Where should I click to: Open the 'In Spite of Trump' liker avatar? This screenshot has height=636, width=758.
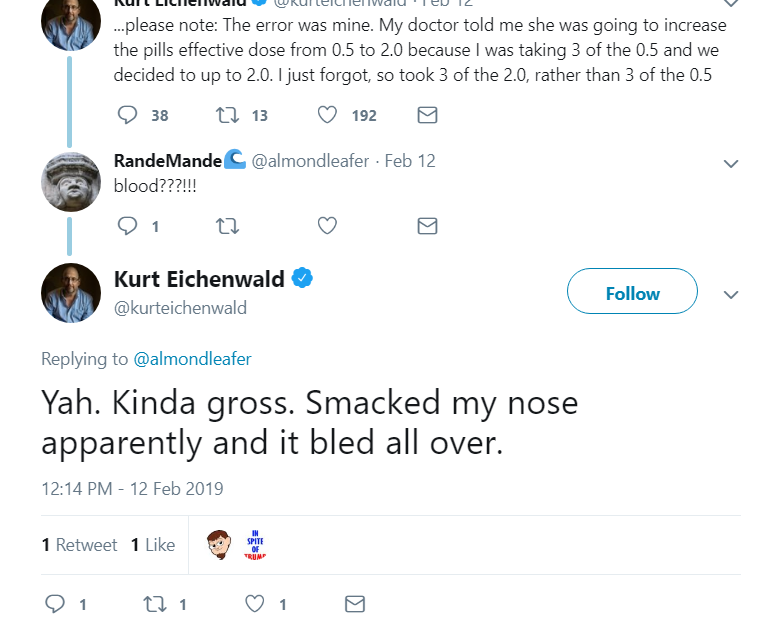255,545
